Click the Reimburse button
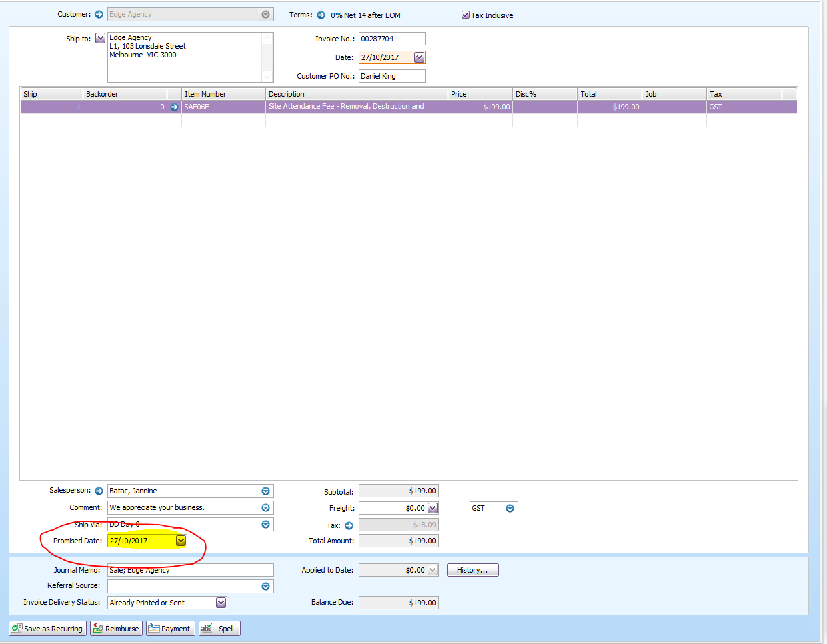The width and height of the screenshot is (827, 644). point(116,628)
